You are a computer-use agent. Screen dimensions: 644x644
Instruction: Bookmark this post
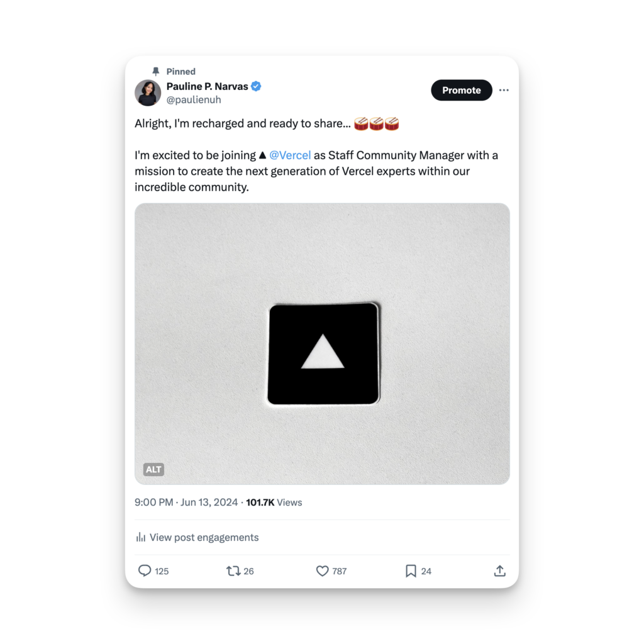411,571
